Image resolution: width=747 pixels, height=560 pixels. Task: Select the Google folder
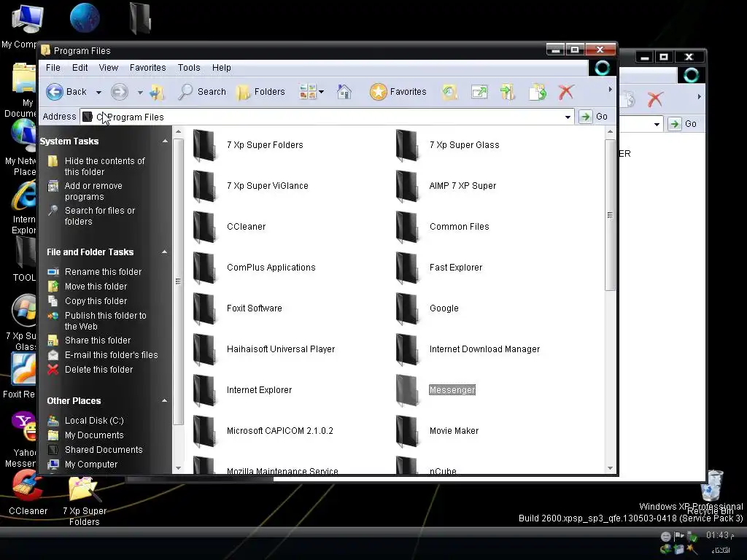pyautogui.click(x=427, y=308)
